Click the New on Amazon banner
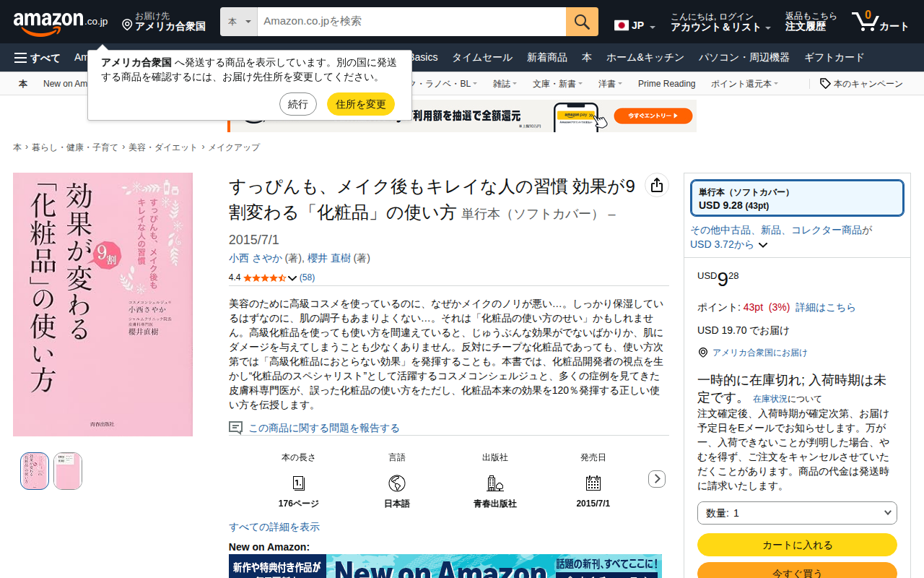This screenshot has width=924, height=578. (445, 566)
